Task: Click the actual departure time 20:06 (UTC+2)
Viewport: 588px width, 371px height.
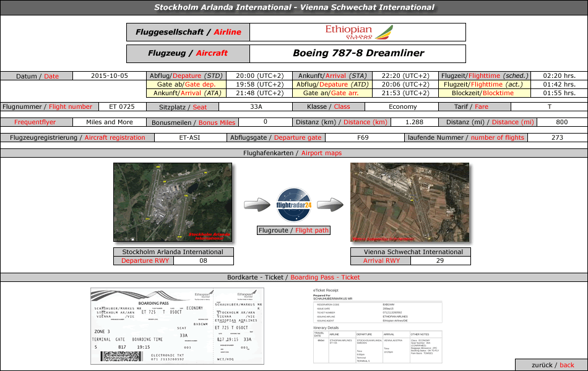Action: pyautogui.click(x=405, y=84)
